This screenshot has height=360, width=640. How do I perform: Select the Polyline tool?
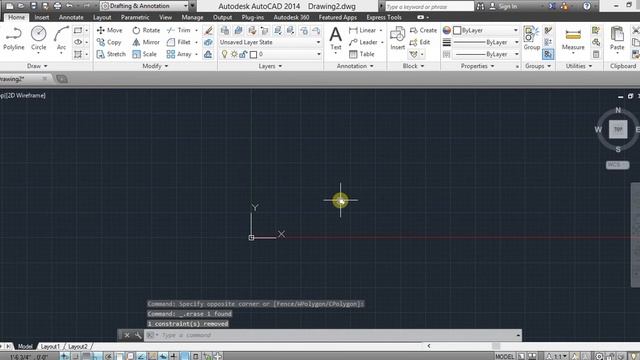pos(13,38)
